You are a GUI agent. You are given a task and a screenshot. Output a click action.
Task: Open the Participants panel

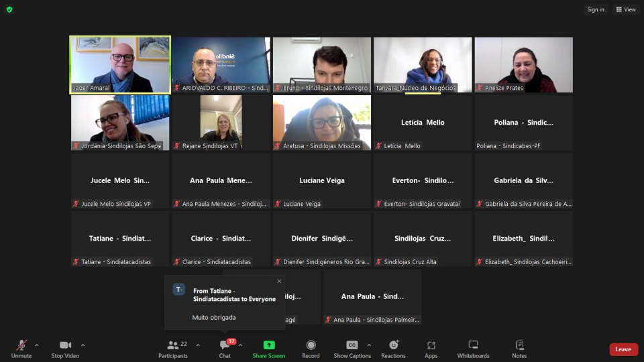tap(173, 348)
